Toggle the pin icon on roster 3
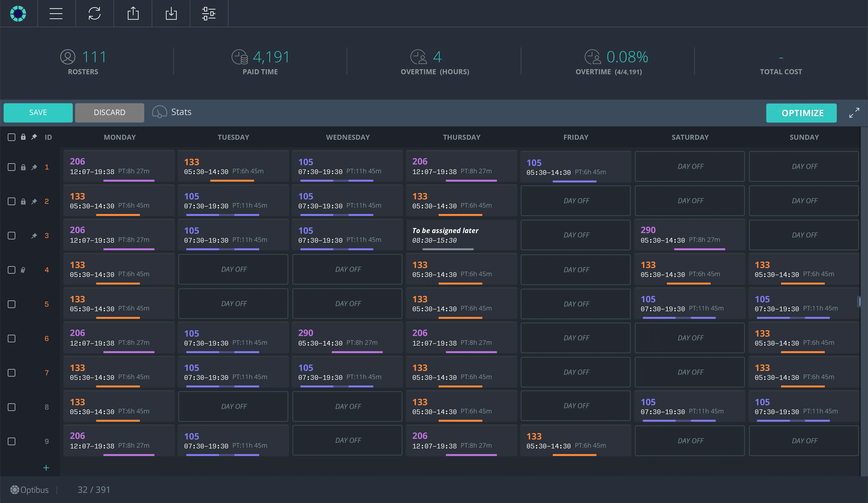868x503 pixels. (34, 235)
